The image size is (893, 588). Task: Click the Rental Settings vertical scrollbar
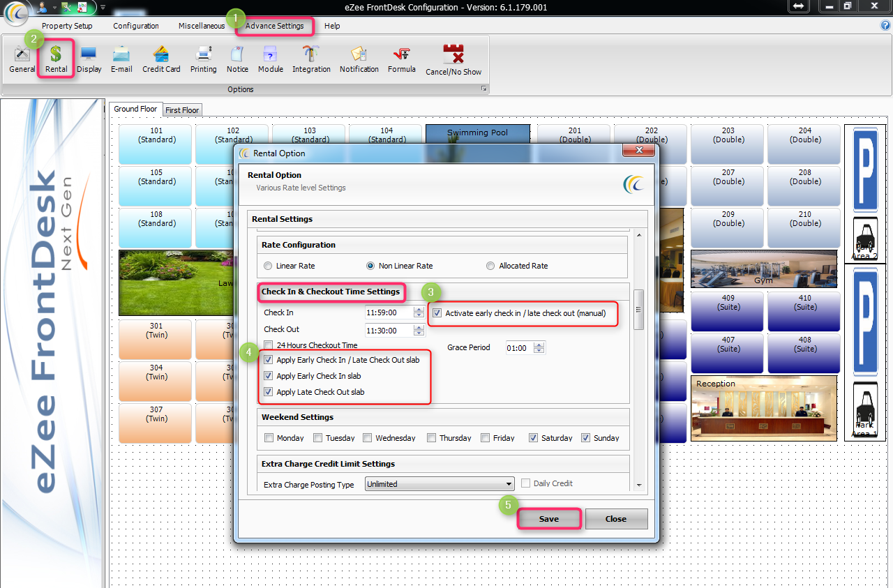click(x=638, y=360)
